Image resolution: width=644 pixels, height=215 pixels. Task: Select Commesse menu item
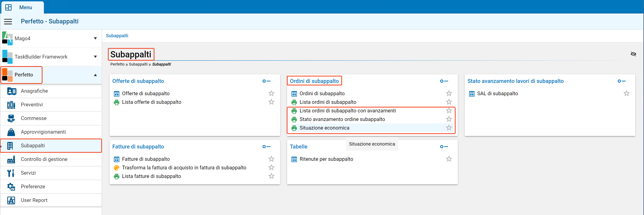(51, 118)
